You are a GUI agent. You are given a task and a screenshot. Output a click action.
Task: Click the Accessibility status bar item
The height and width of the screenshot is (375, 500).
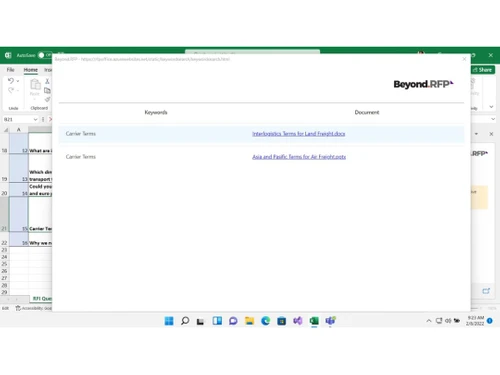[35, 308]
